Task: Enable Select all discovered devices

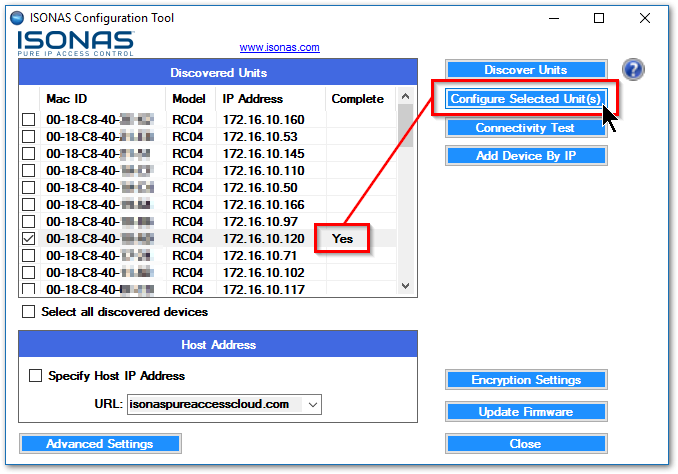Action: coord(29,311)
